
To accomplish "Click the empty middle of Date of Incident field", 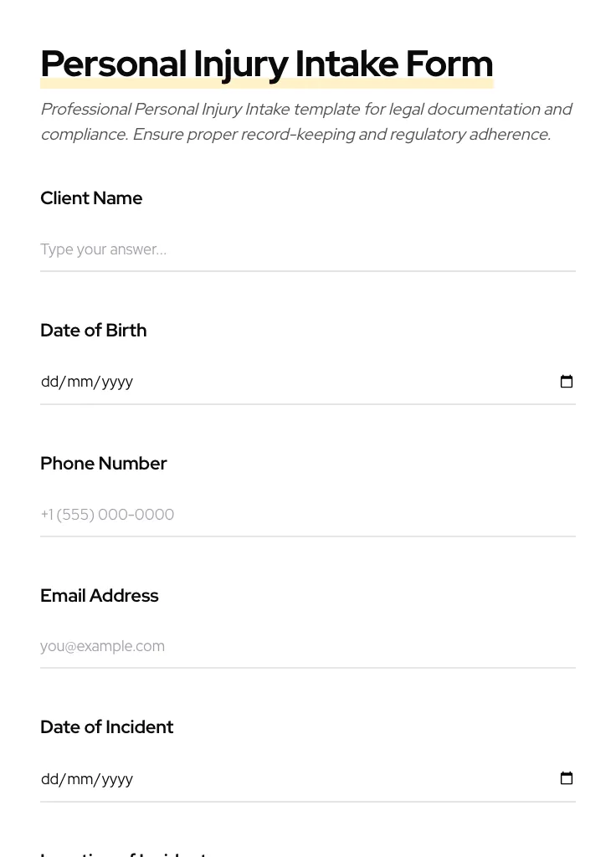I will tap(335, 779).
